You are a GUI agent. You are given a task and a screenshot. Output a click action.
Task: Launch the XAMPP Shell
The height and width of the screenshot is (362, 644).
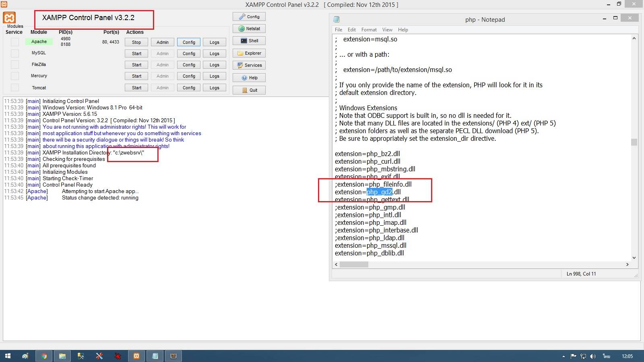tap(249, 41)
